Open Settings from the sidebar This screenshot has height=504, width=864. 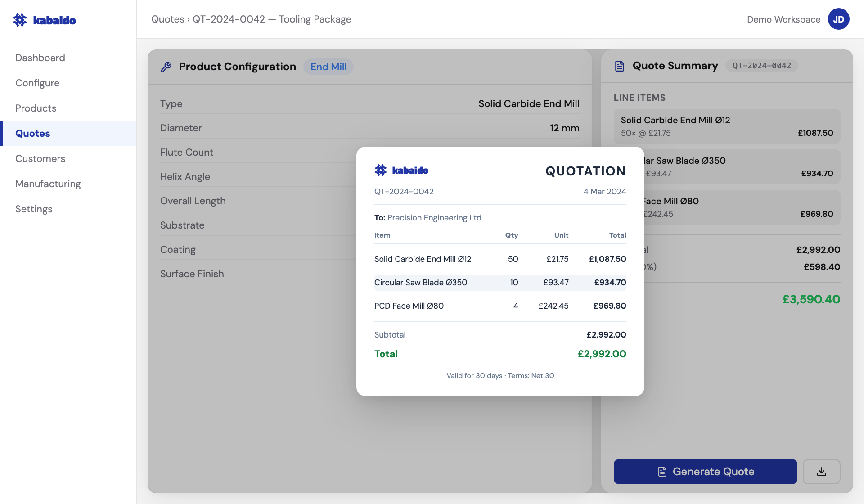pyautogui.click(x=34, y=209)
